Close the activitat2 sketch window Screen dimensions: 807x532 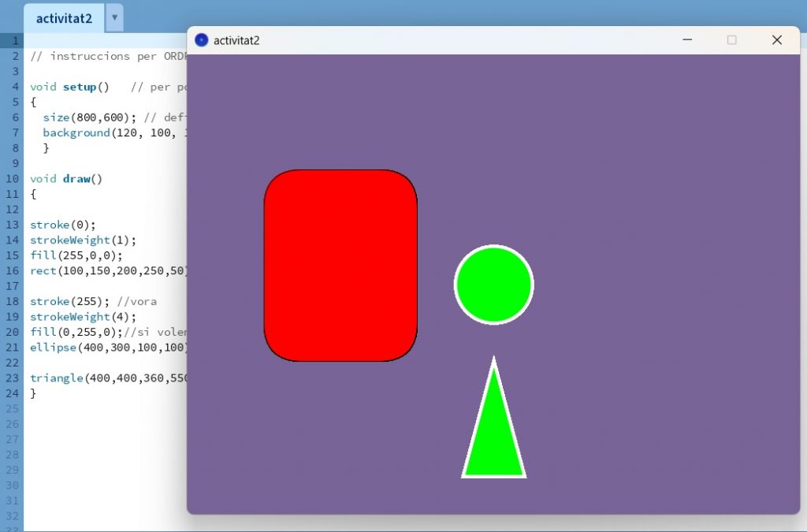click(776, 40)
